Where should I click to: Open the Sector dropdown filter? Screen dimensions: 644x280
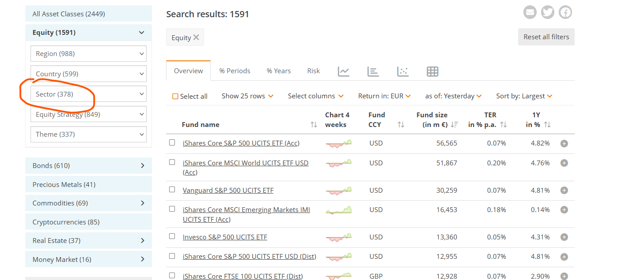pyautogui.click(x=88, y=94)
